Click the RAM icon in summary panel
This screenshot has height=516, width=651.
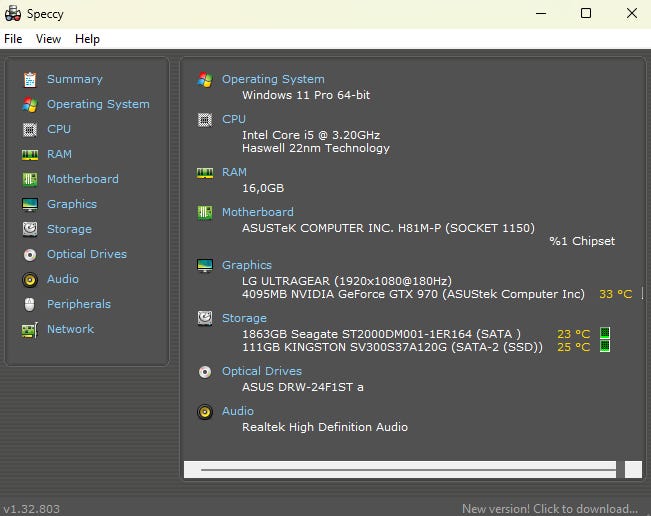pos(205,173)
